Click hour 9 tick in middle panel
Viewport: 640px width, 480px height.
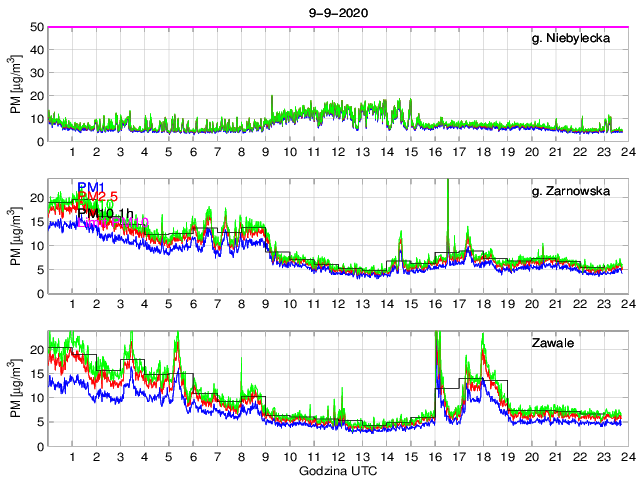coord(265,304)
